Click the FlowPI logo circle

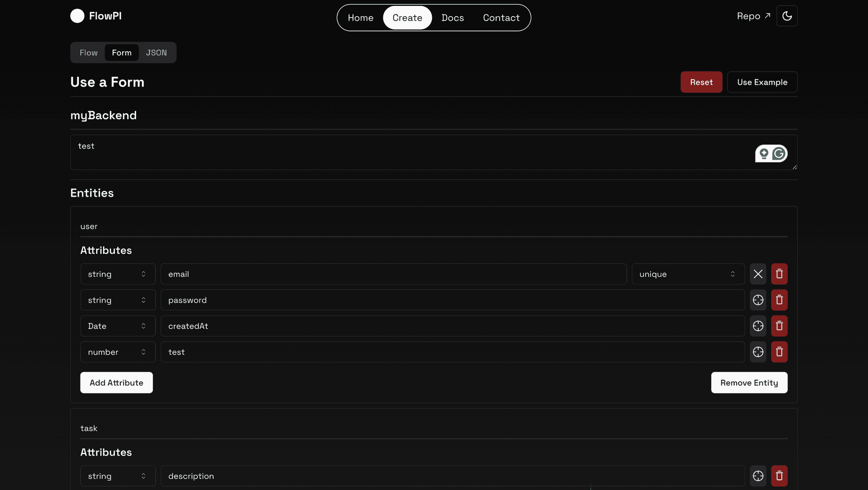(x=77, y=16)
